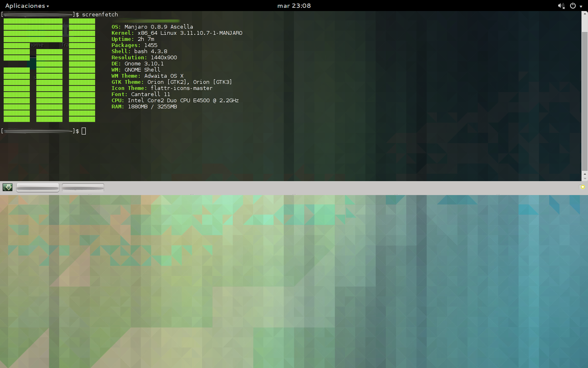Click the RAM usage line 1880MB / 3255MB

[144, 107]
